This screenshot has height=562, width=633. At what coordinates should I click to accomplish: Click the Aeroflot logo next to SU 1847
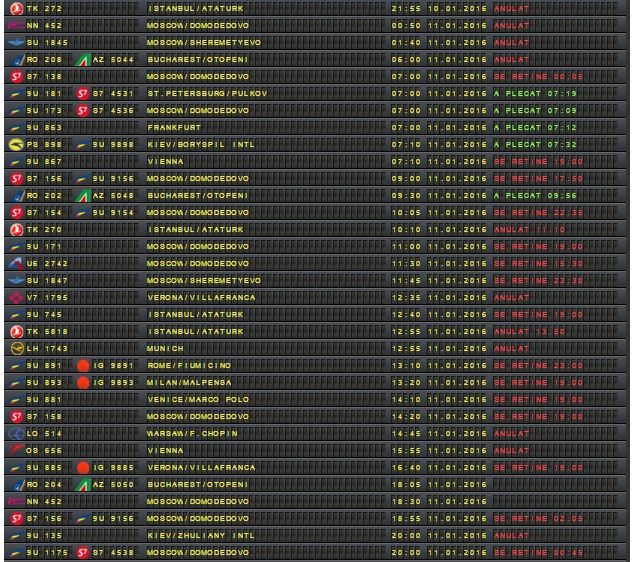click(16, 281)
